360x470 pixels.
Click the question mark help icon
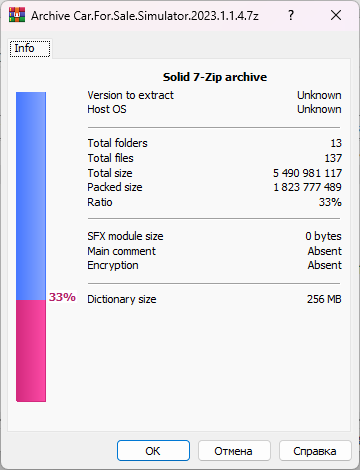(x=291, y=15)
